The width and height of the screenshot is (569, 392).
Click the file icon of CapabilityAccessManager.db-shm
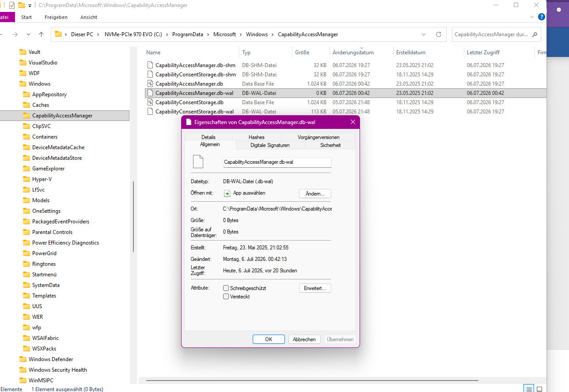coord(150,65)
